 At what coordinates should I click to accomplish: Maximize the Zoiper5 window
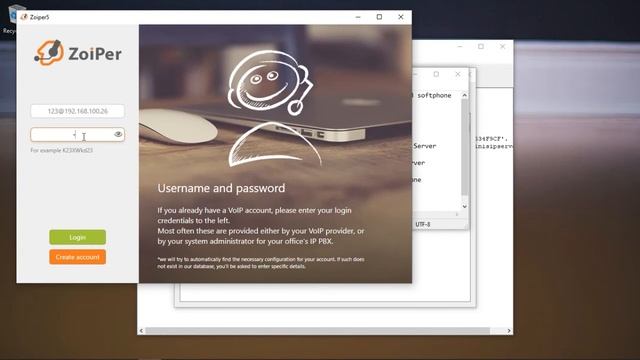[379, 17]
